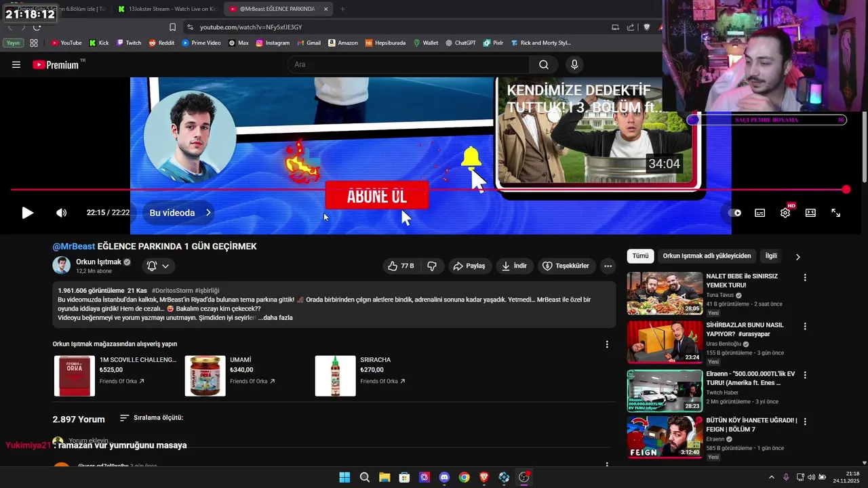Open menu for Elraenn EV TURU video
This screenshot has height=488, width=868.
[805, 375]
